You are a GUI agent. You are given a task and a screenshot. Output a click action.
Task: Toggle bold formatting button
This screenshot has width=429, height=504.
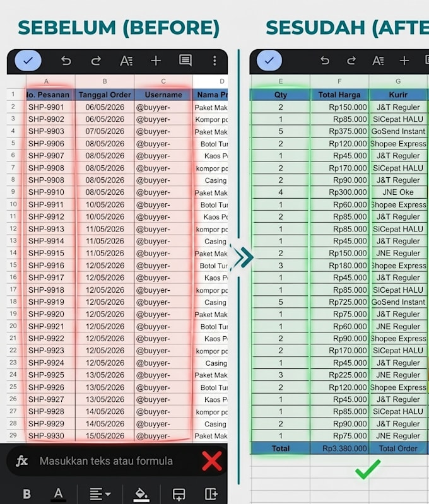pos(27,493)
